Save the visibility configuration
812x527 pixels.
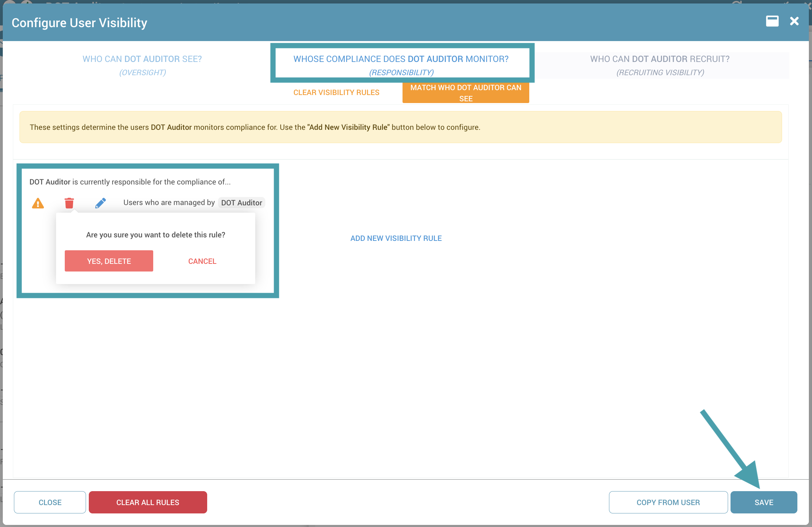click(764, 502)
